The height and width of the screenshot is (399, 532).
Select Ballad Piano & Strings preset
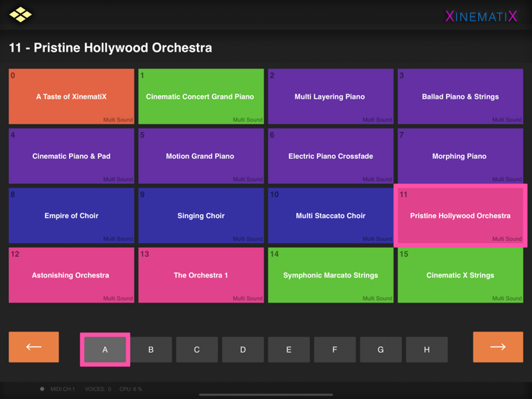(x=460, y=97)
